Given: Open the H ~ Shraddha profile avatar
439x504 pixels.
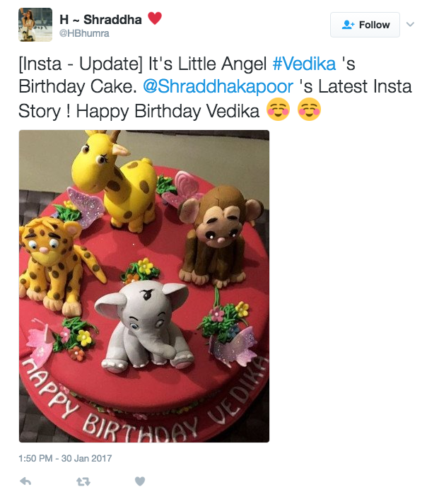Looking at the screenshot, I should click(x=35, y=25).
